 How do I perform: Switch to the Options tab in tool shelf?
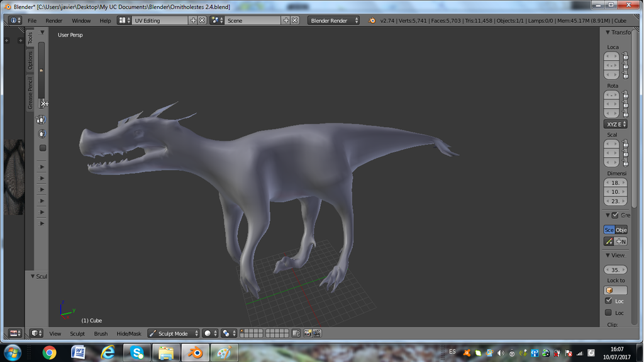pyautogui.click(x=30, y=60)
